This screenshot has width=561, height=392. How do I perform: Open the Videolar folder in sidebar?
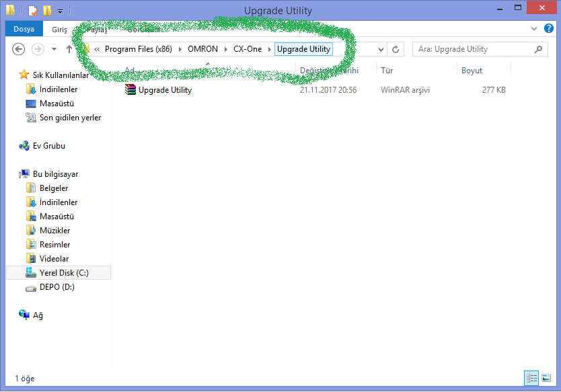(x=54, y=259)
